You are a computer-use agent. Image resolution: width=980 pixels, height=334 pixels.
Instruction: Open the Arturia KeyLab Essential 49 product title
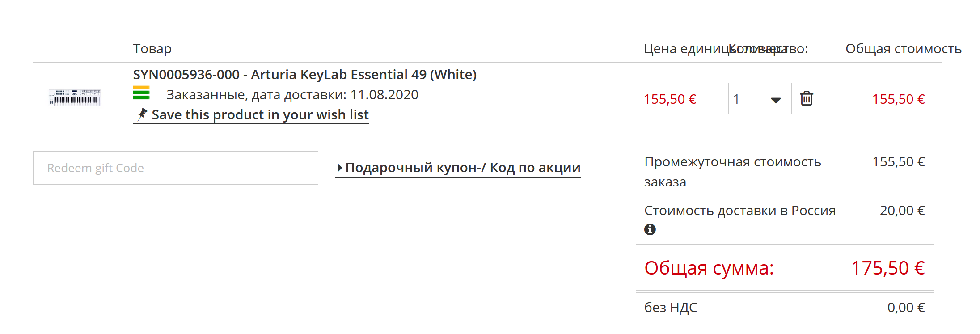tap(305, 75)
